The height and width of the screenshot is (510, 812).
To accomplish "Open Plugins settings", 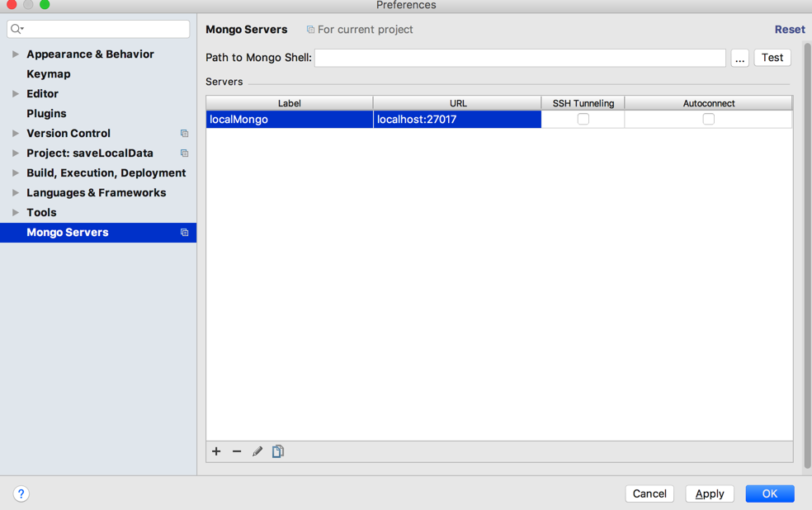I will [x=46, y=113].
